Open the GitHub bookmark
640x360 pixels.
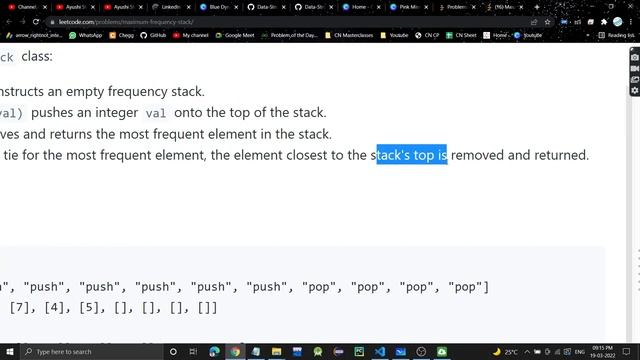[153, 35]
